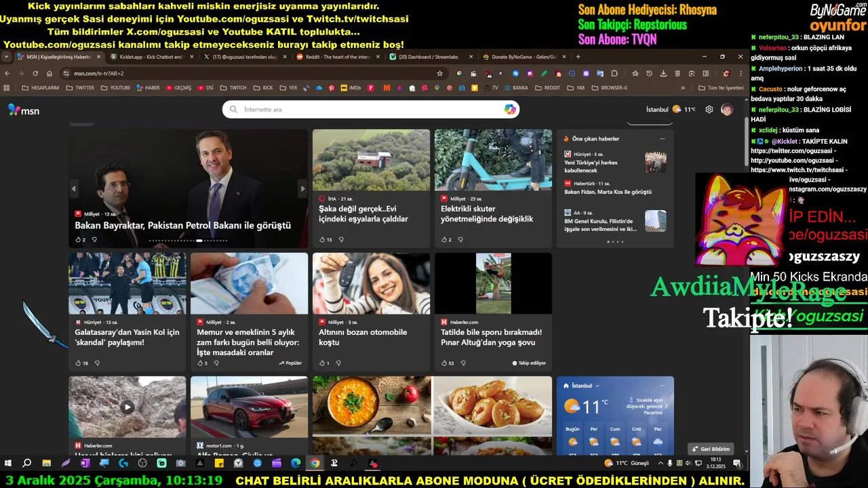Screen dimensions: 868x488
Task: Expand İstanbul location dropdown on weather card
Action: click(x=597, y=386)
